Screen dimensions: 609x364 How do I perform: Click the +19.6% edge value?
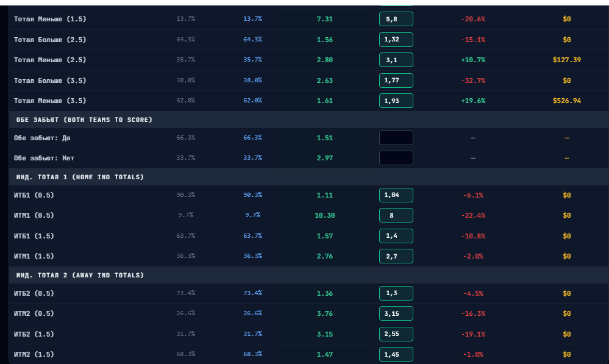[473, 101]
